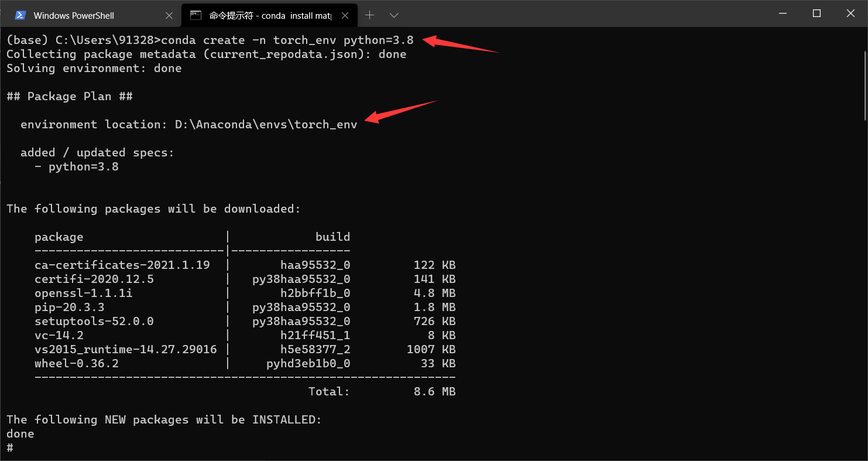Click the '## Package Plan ##' heading
This screenshot has width=868, height=461.
point(70,97)
